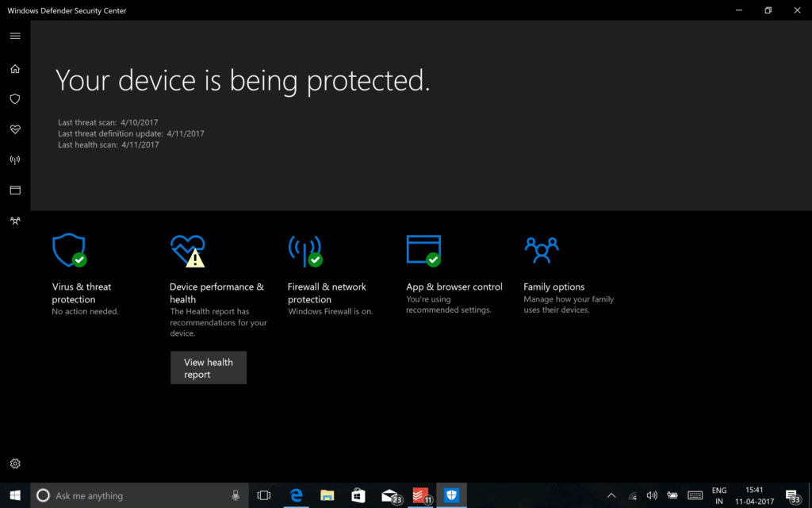Click the large Firewall network antenna icon

coord(305,252)
